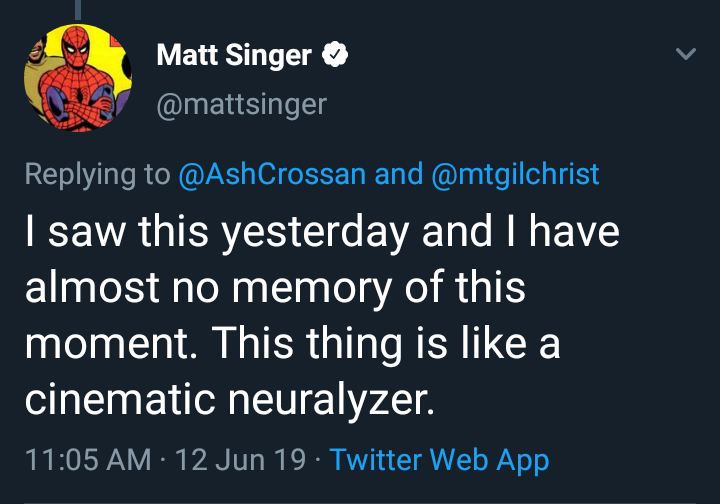Open the @AshCrossan mention link
Image resolution: width=720 pixels, height=504 pixels.
pyautogui.click(x=272, y=174)
